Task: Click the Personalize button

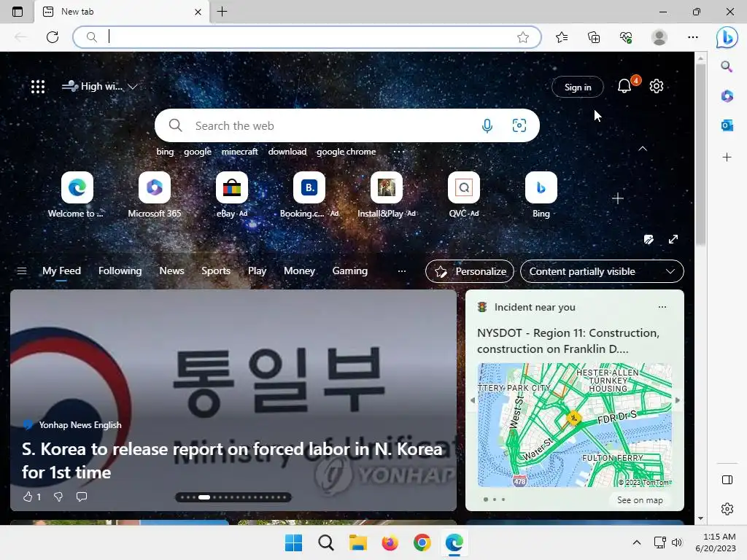Action: 469,271
